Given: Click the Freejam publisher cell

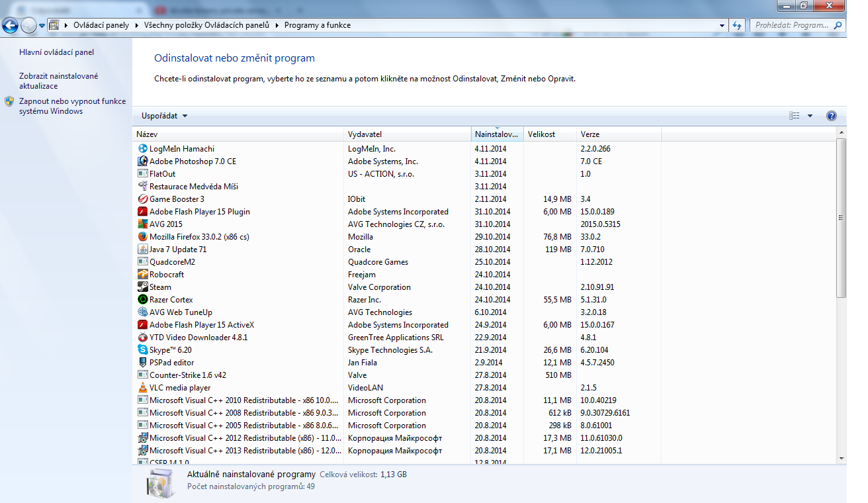Looking at the screenshot, I should tap(362, 275).
